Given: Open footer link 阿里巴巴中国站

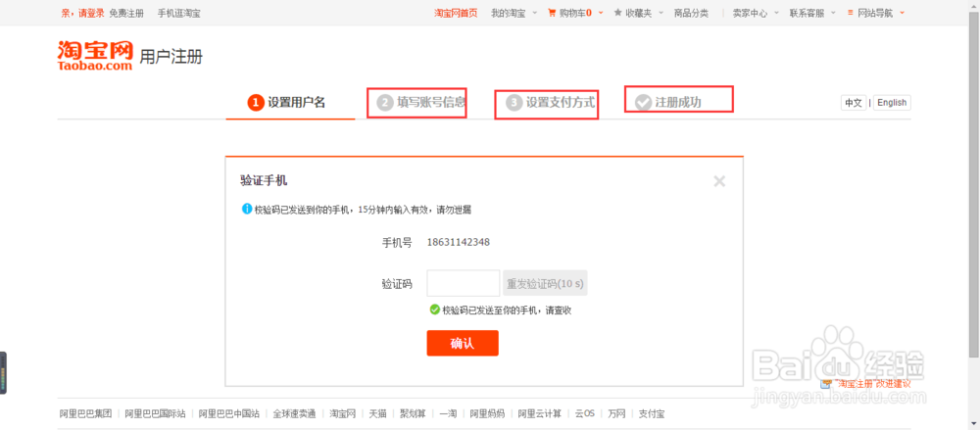Looking at the screenshot, I should click(x=228, y=413).
